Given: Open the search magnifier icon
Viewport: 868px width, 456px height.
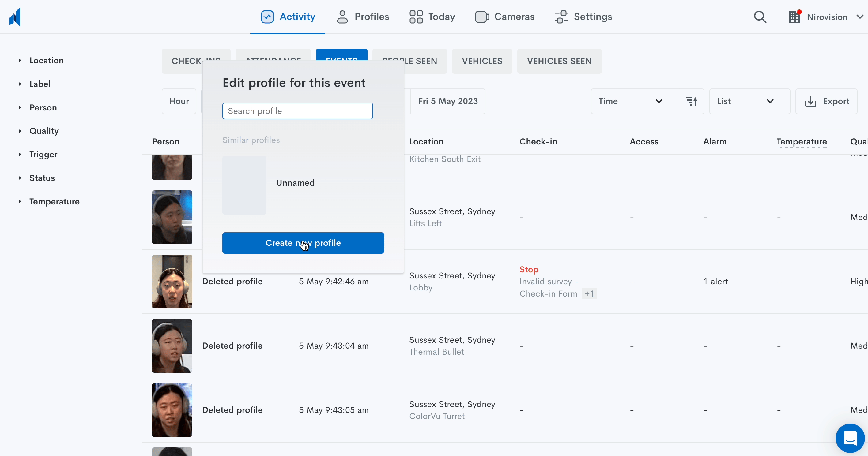Looking at the screenshot, I should tap(760, 17).
